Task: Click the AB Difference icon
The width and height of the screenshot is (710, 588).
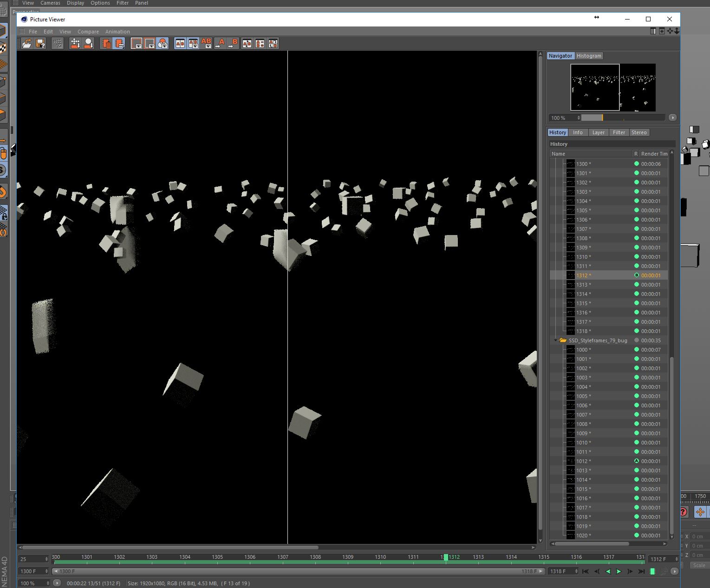Action: (x=206, y=44)
